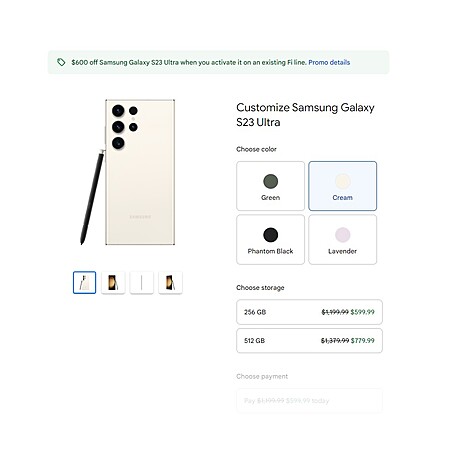The image size is (450, 450).
Task: Click the $779.99 discounted price
Action: pyautogui.click(x=363, y=341)
